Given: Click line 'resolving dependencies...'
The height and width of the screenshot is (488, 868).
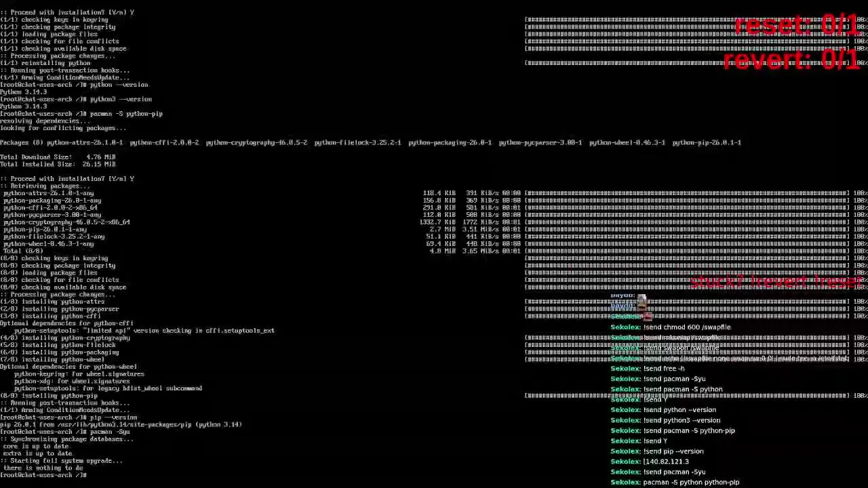Looking at the screenshot, I should [45, 121].
